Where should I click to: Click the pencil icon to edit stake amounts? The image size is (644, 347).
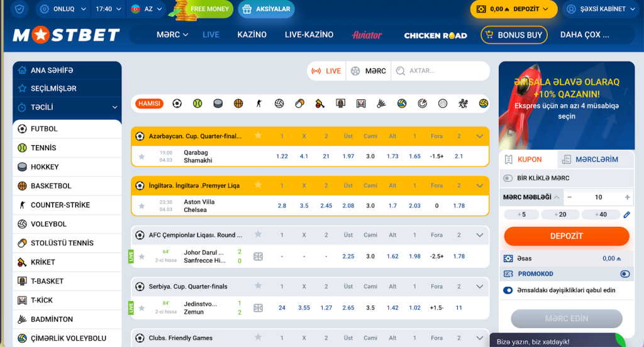click(626, 214)
